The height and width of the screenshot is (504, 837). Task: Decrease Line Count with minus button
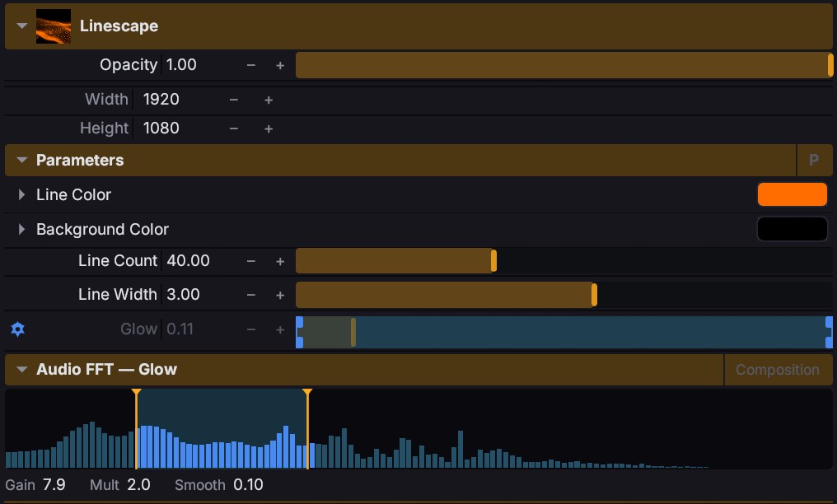coord(251,261)
